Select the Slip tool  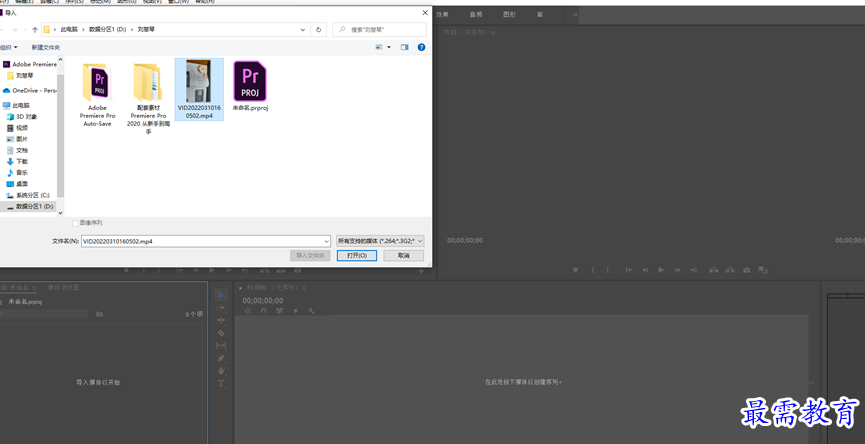(221, 346)
